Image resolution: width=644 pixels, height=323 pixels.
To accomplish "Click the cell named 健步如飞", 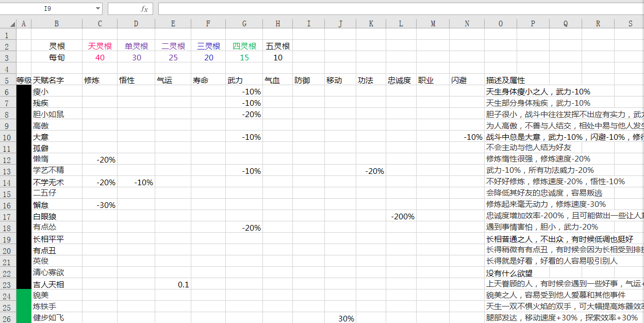I will pyautogui.click(x=57, y=317).
